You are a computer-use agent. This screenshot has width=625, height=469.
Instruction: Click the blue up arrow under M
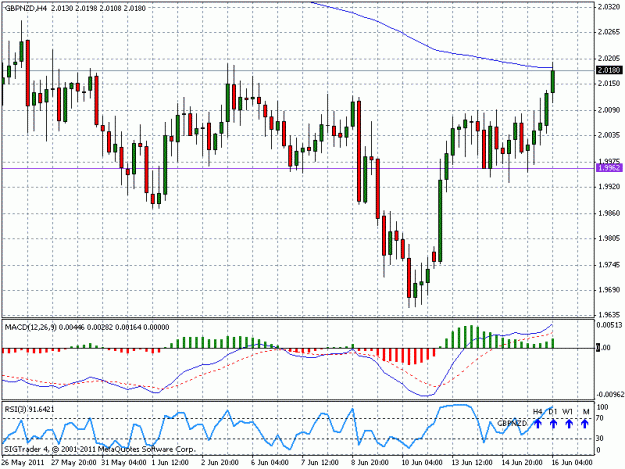[x=585, y=423]
